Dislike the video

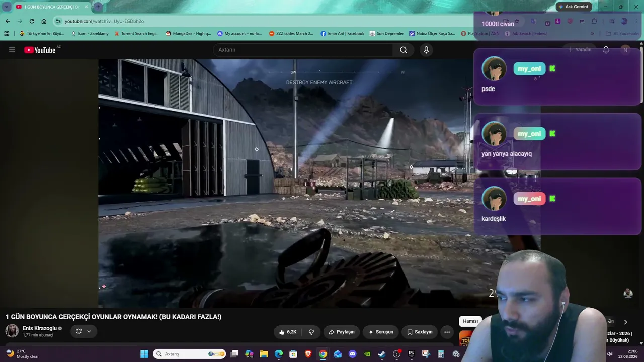(x=311, y=332)
